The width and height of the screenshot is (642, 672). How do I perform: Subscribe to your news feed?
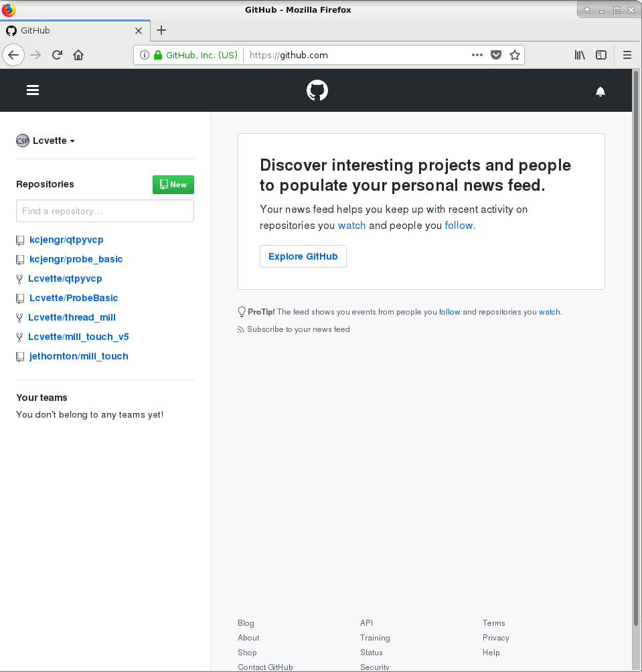tap(299, 329)
